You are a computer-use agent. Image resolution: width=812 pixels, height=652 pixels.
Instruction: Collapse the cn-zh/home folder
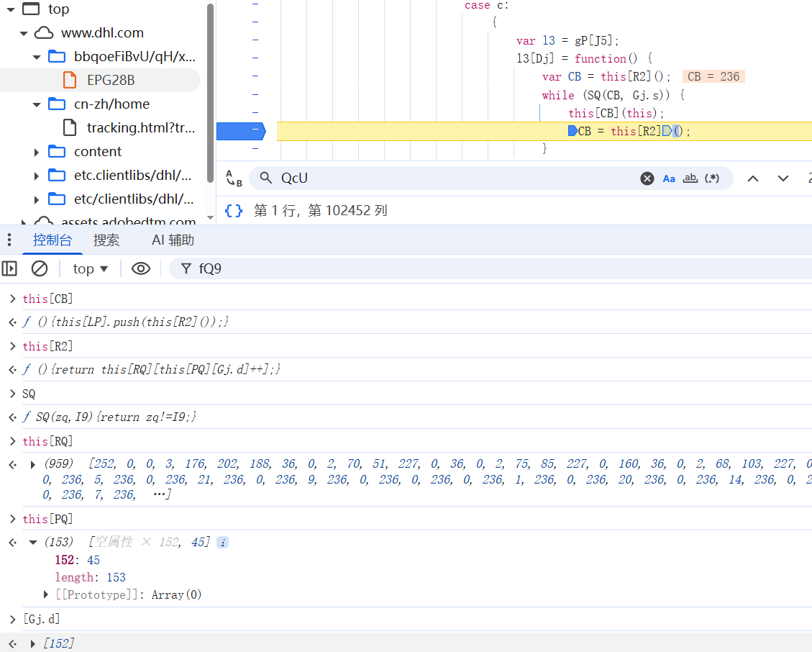pyautogui.click(x=36, y=104)
